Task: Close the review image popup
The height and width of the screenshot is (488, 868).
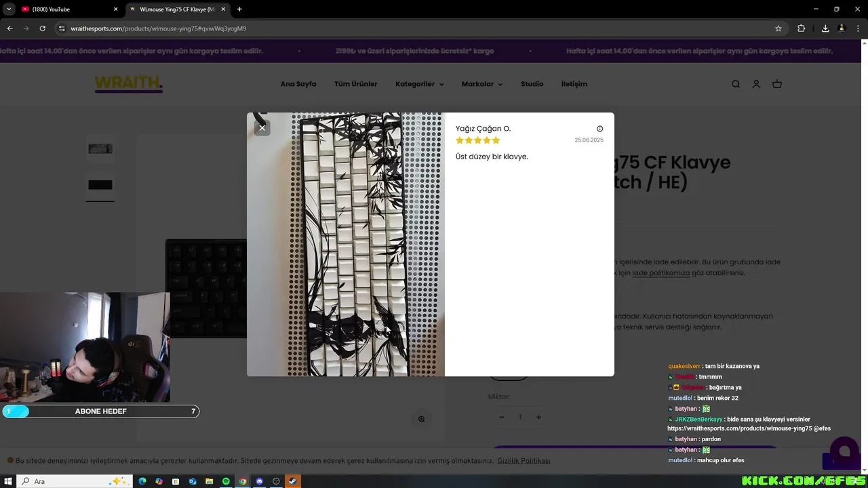Action: pos(262,127)
